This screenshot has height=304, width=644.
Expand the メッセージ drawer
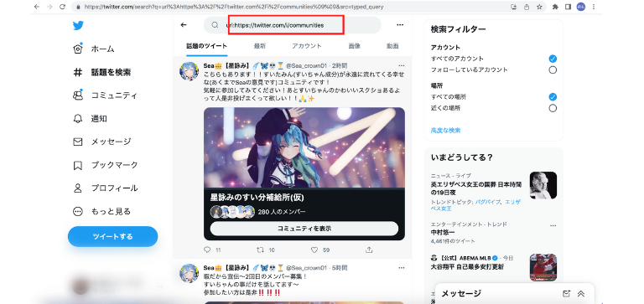(x=581, y=293)
